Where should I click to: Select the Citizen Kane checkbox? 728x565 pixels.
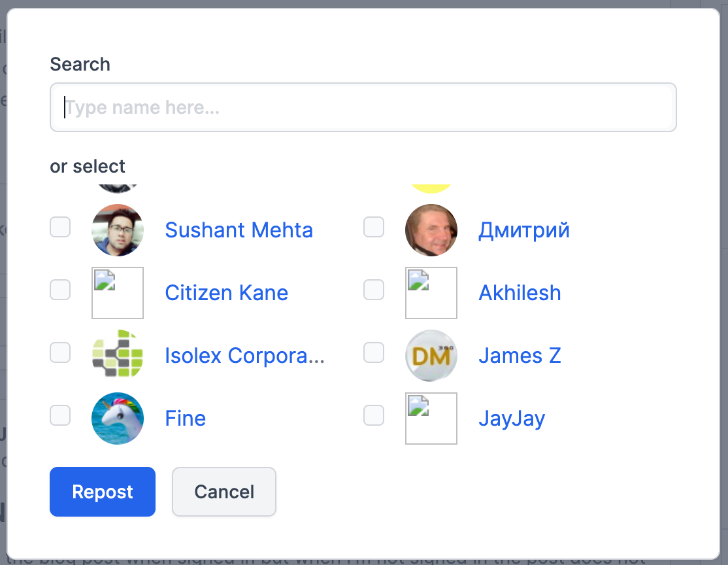click(60, 290)
